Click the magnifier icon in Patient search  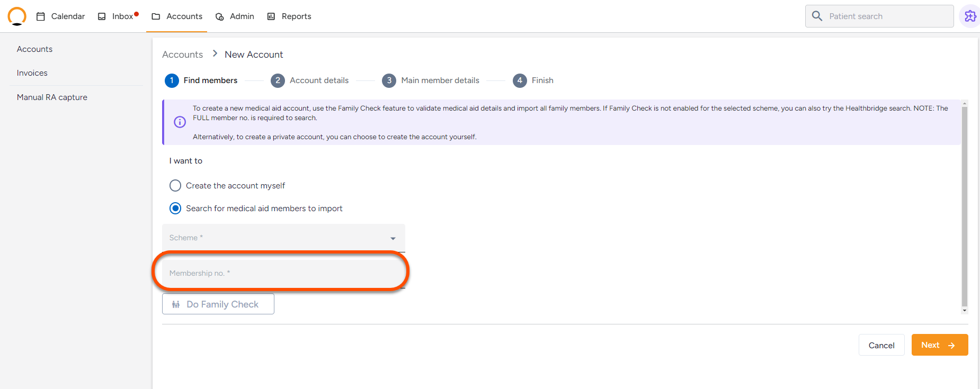coord(817,16)
